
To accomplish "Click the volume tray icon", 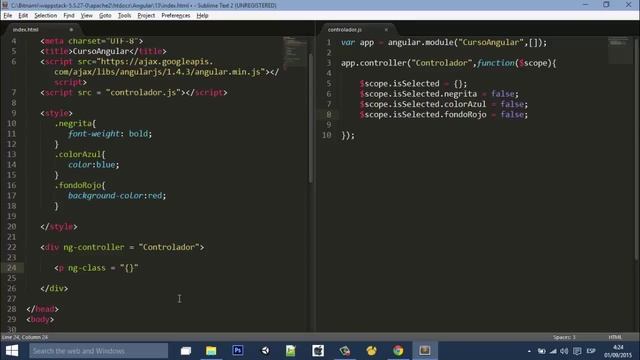I will tap(564, 351).
